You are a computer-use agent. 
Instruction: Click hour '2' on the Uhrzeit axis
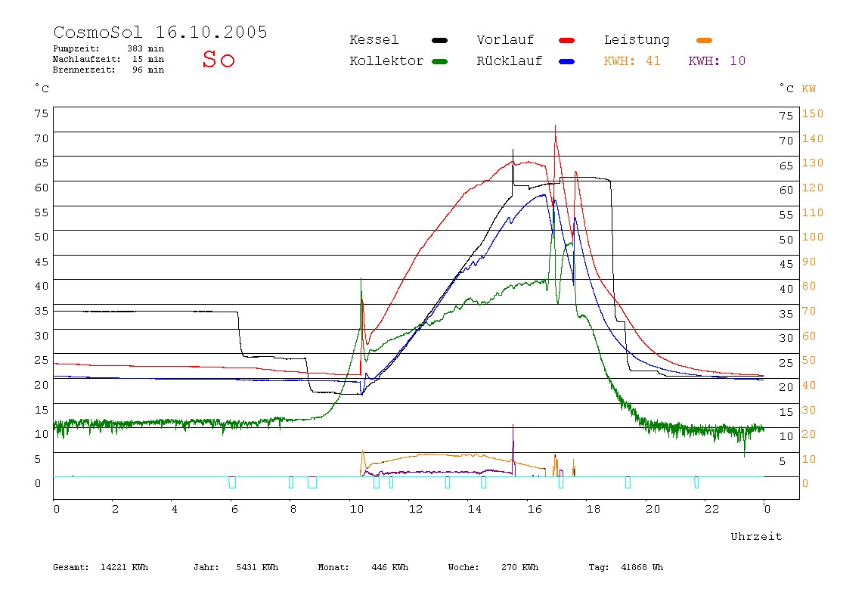115,509
